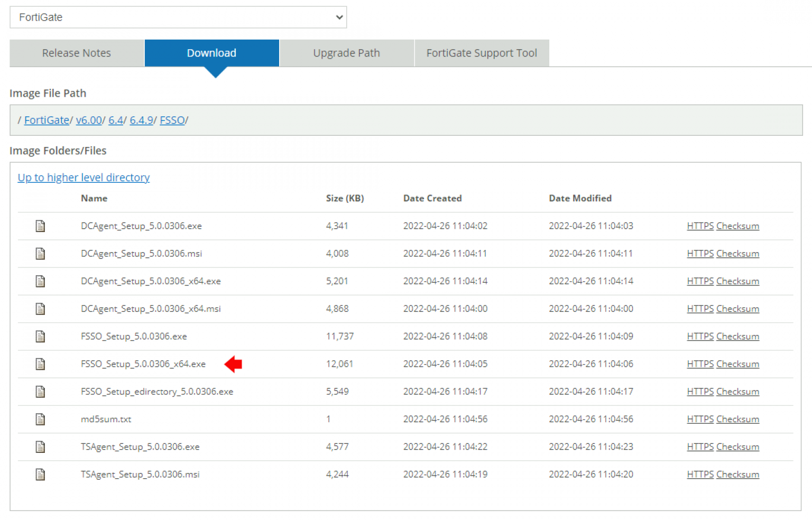Click the file icon next to DCAgent_Setup_5.0.0306_x64.msi

point(40,309)
